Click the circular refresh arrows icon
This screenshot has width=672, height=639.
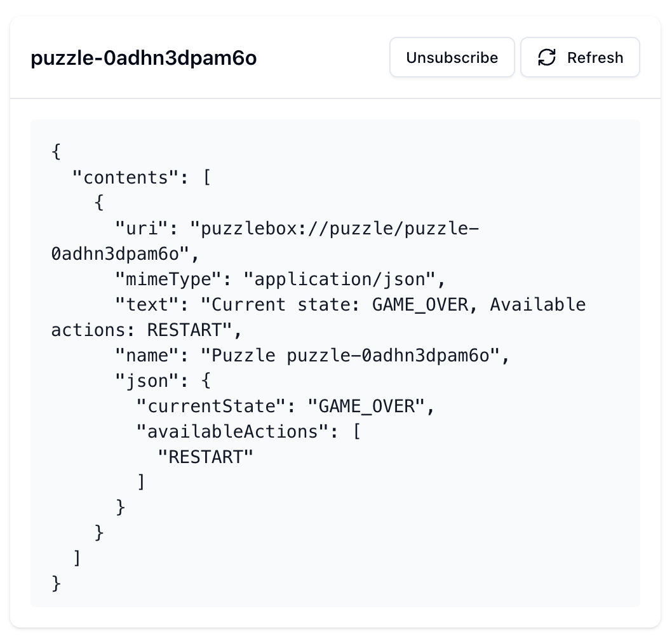pos(547,57)
